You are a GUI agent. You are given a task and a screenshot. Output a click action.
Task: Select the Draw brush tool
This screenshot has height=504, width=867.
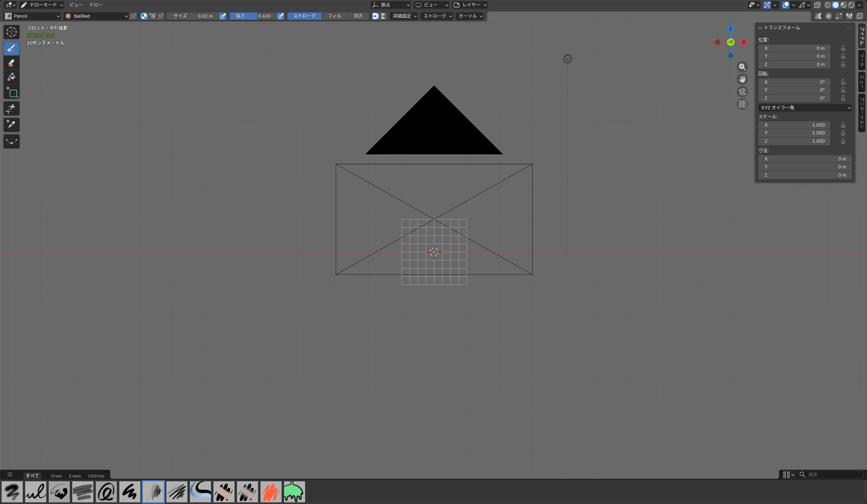(12, 48)
